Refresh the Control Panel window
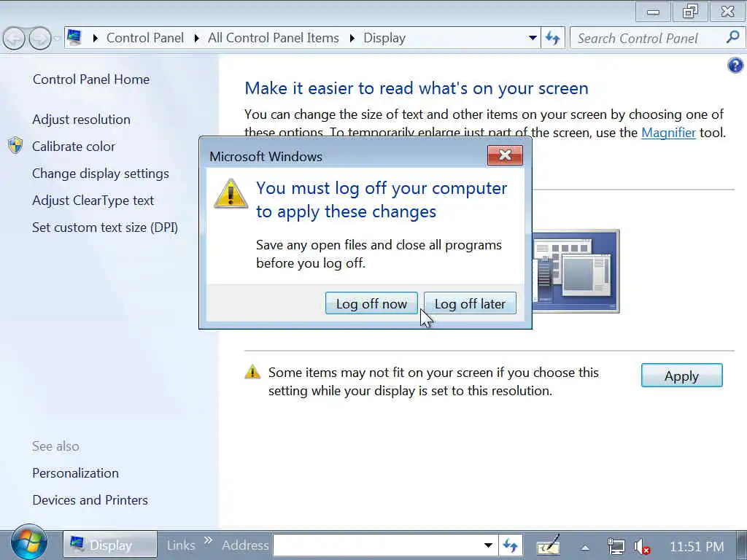This screenshot has height=560, width=747. click(x=553, y=38)
